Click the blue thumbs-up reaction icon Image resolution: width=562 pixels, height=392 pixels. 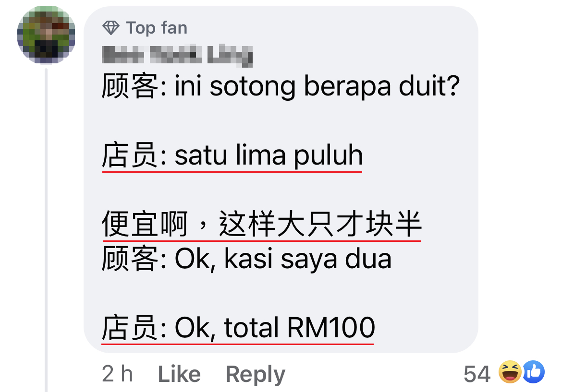533,372
